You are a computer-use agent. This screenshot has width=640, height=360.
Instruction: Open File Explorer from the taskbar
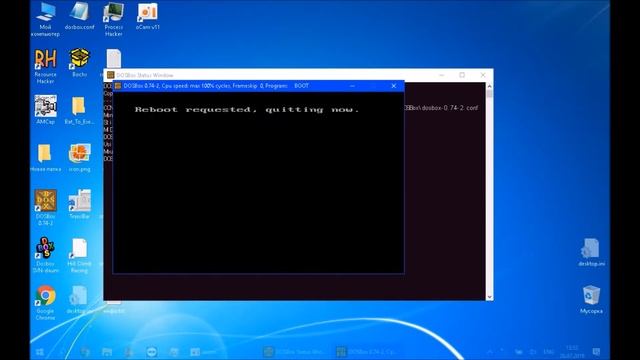coord(107,352)
